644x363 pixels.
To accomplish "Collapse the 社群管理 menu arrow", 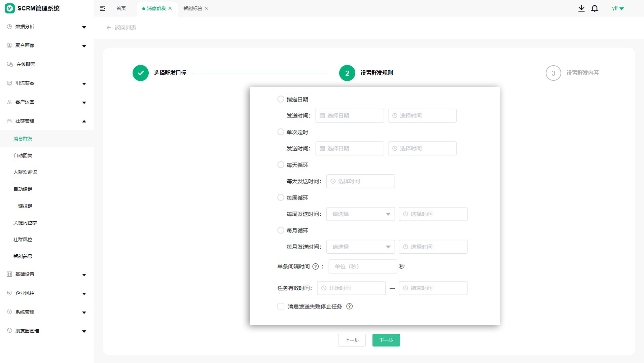I will coord(84,121).
